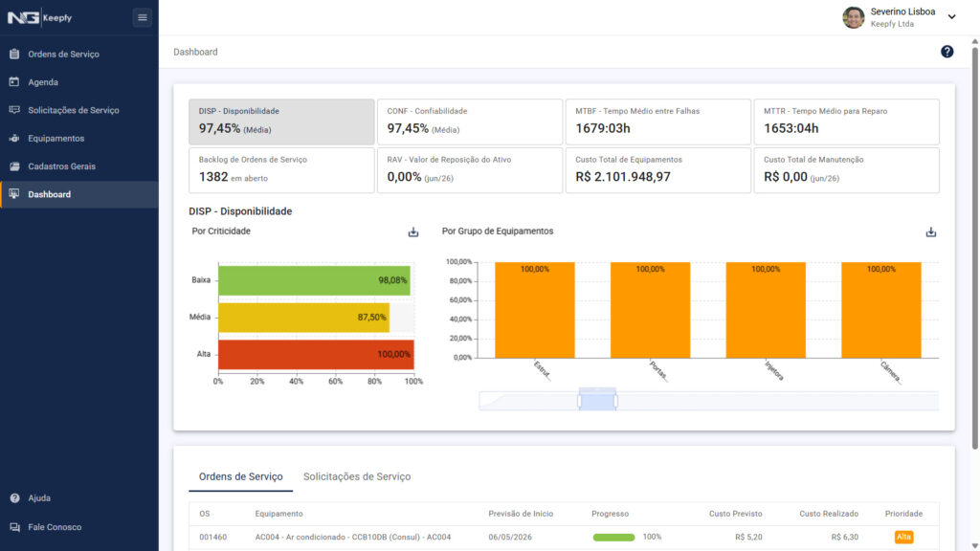Select the Custo Total de Manutenção card

pyautogui.click(x=846, y=170)
